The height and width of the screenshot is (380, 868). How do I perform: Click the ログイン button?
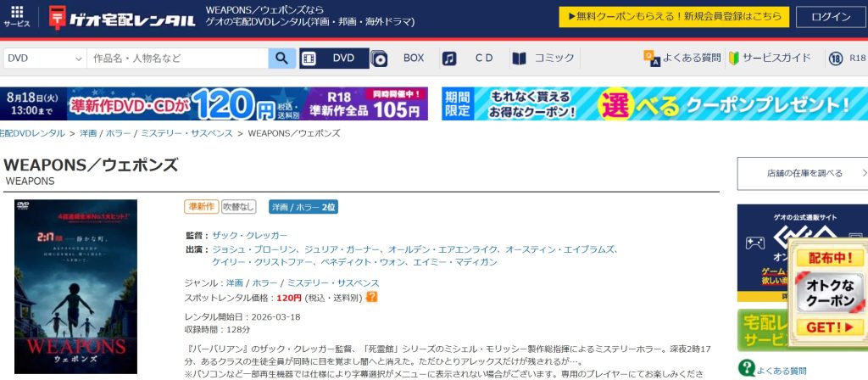click(831, 17)
